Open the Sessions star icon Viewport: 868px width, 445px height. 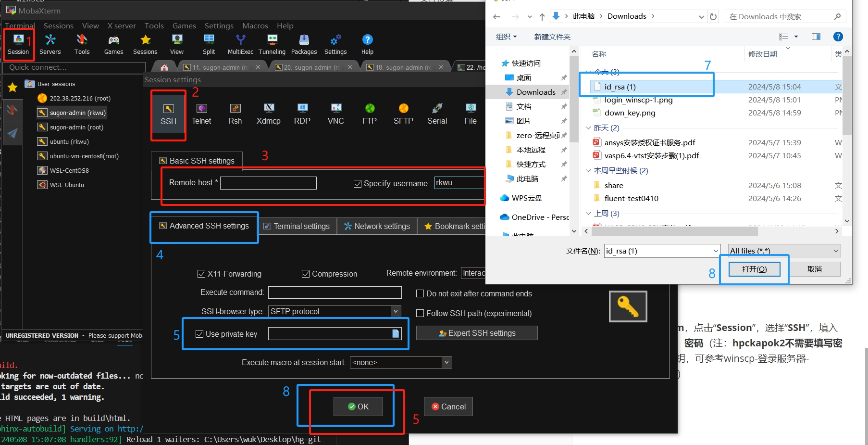[x=145, y=44]
